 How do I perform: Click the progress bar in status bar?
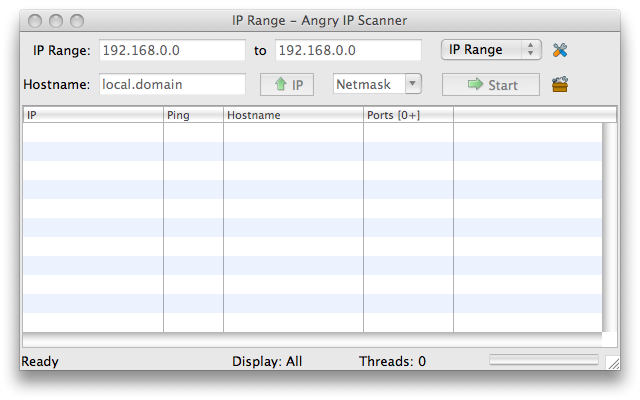[544, 360]
